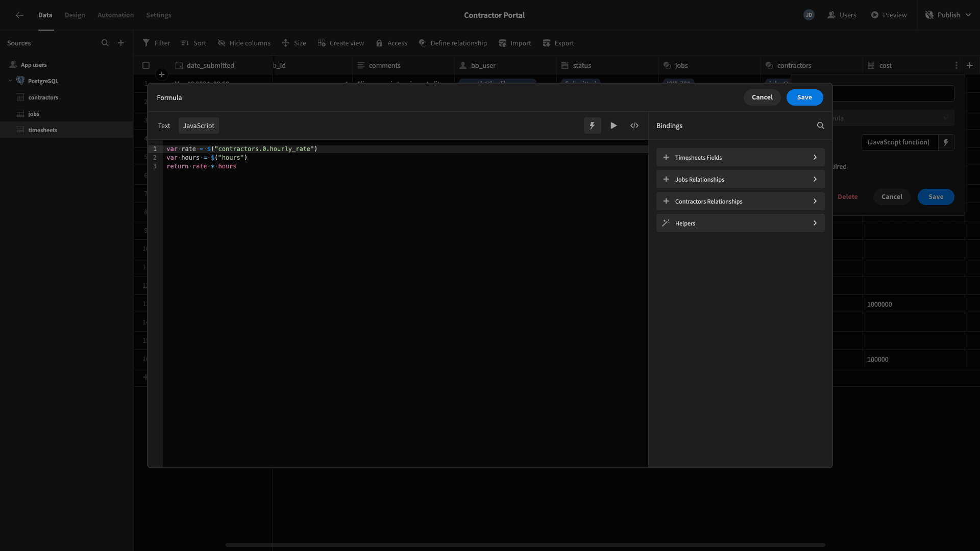
Task: Click the Cancel button in Formula dialog
Action: point(762,97)
